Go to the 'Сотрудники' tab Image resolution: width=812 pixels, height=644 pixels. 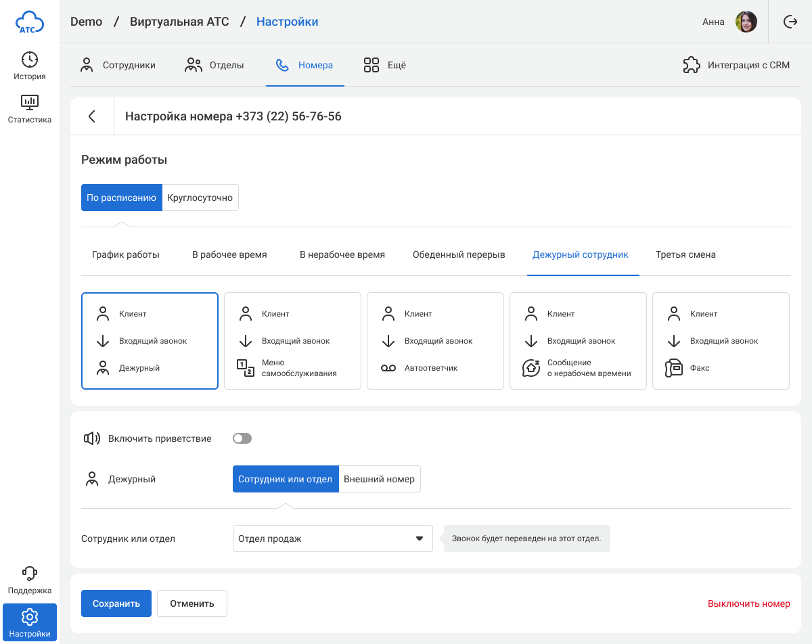118,66
